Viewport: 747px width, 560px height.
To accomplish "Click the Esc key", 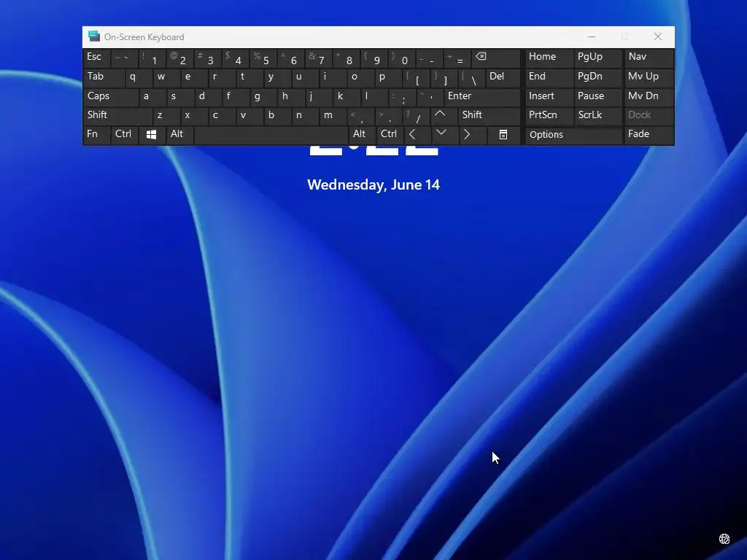I will tap(97, 58).
